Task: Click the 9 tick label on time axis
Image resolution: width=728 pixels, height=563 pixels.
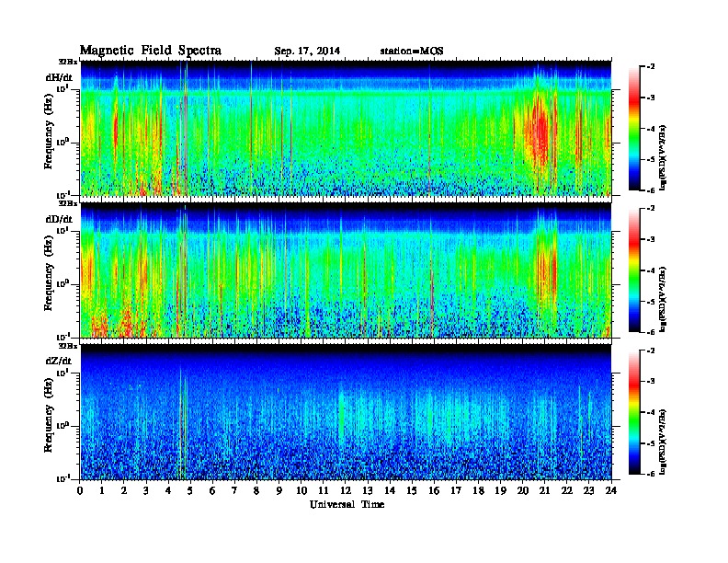Action: tap(279, 490)
